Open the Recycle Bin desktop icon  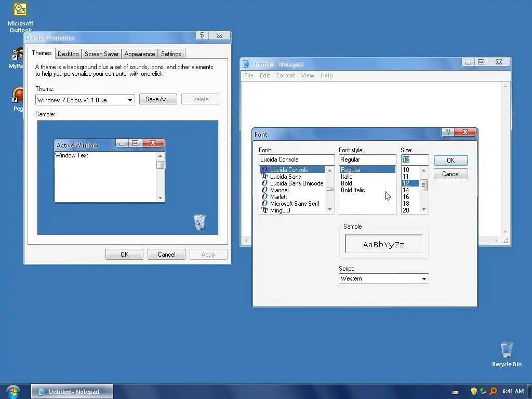[x=507, y=354]
